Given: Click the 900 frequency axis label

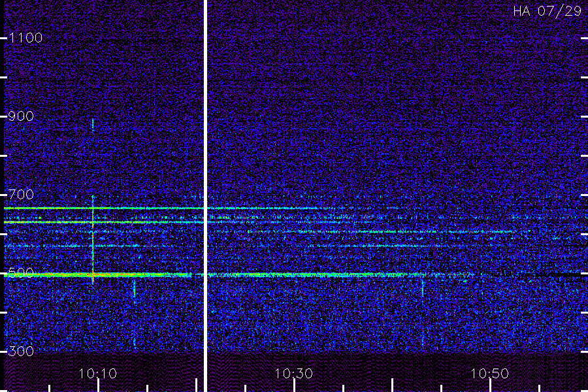Looking at the screenshot, I should tap(21, 116).
